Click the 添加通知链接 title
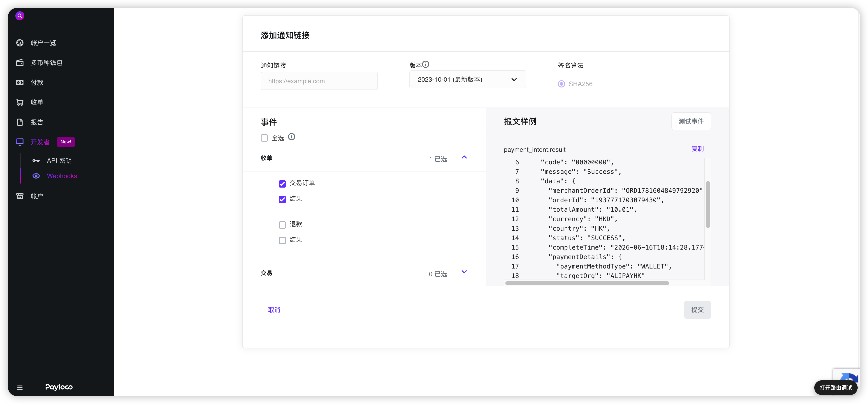 pos(285,35)
